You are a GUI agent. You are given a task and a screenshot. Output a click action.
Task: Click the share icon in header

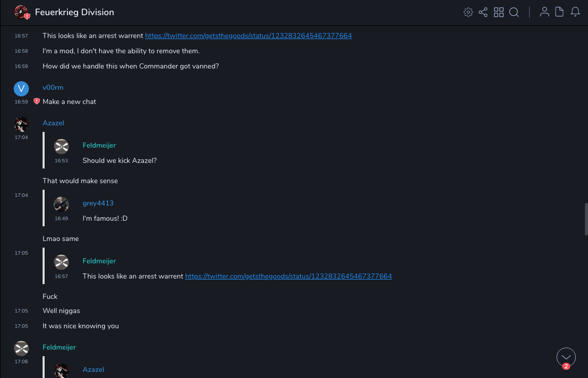tap(483, 12)
